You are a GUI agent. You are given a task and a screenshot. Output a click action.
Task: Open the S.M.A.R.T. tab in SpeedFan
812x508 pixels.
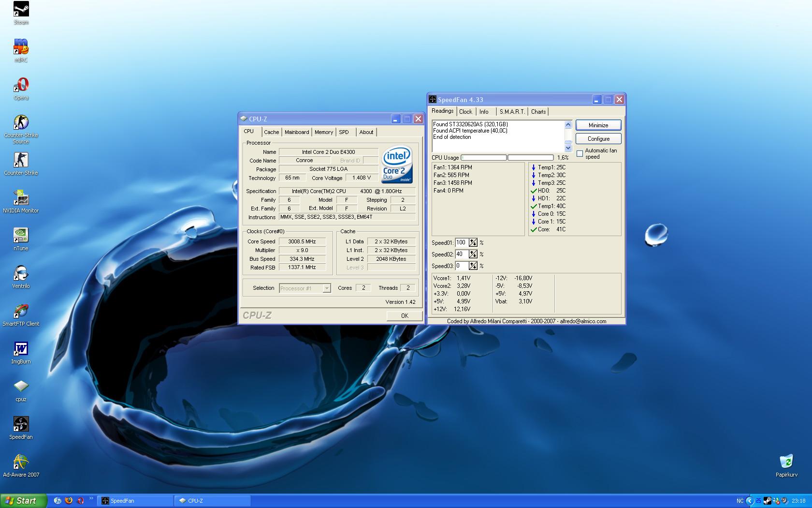point(512,111)
